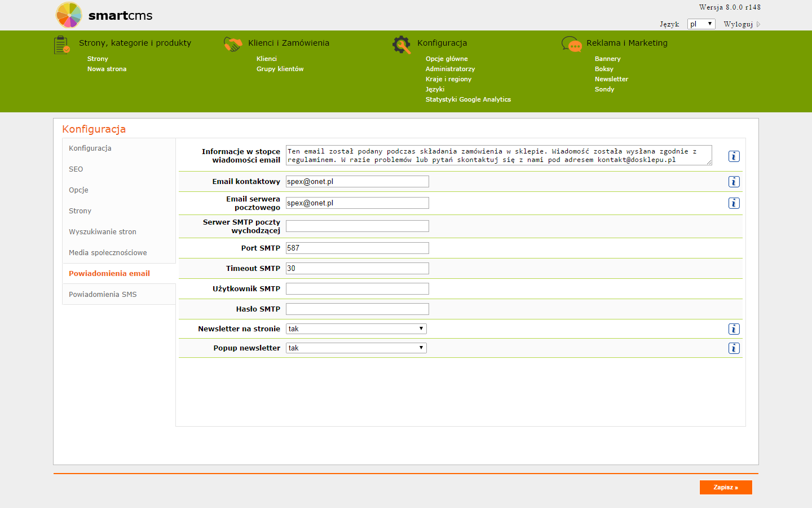812x508 pixels.
Task: Click the arrow icon next to Wyloguj
Action: (758, 24)
